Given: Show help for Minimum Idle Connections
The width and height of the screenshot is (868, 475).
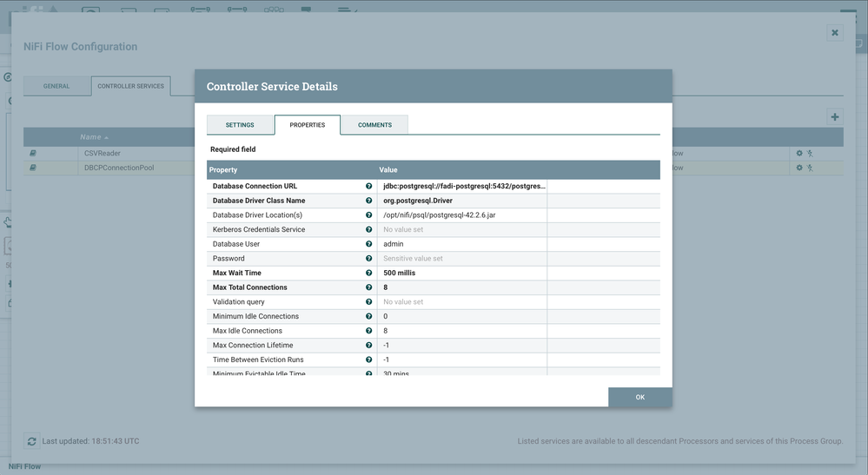Looking at the screenshot, I should (x=368, y=316).
